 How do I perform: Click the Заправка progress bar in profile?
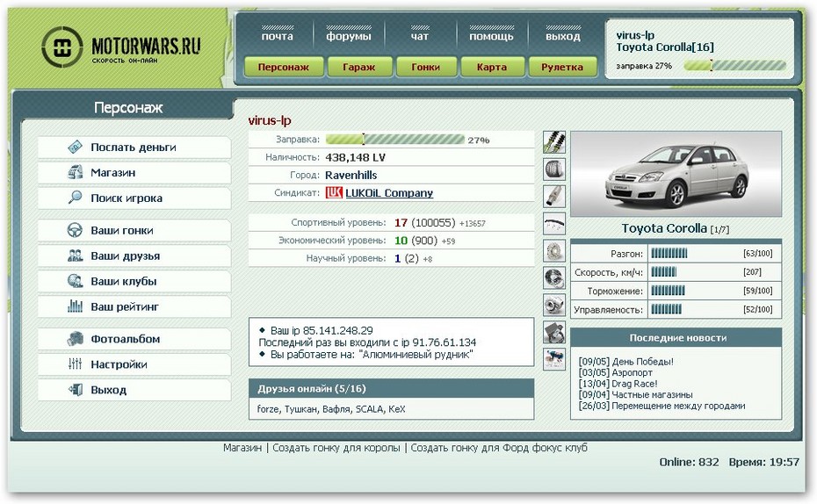[x=395, y=140]
